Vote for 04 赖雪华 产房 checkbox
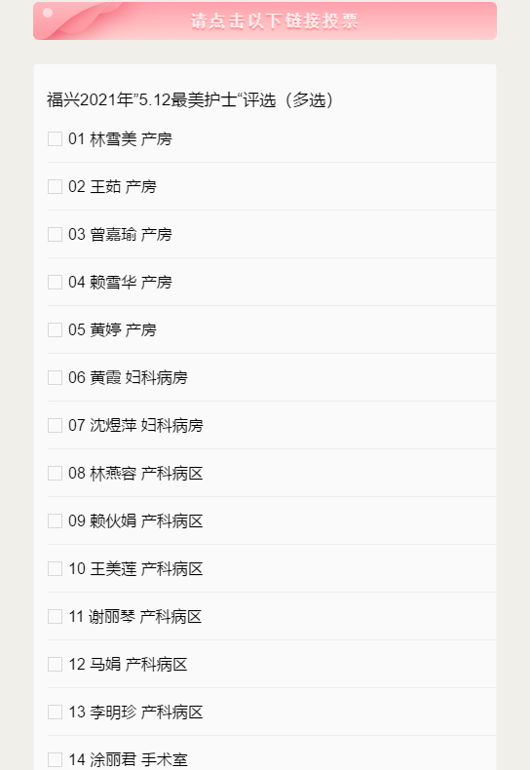The image size is (532, 770). pos(55,283)
